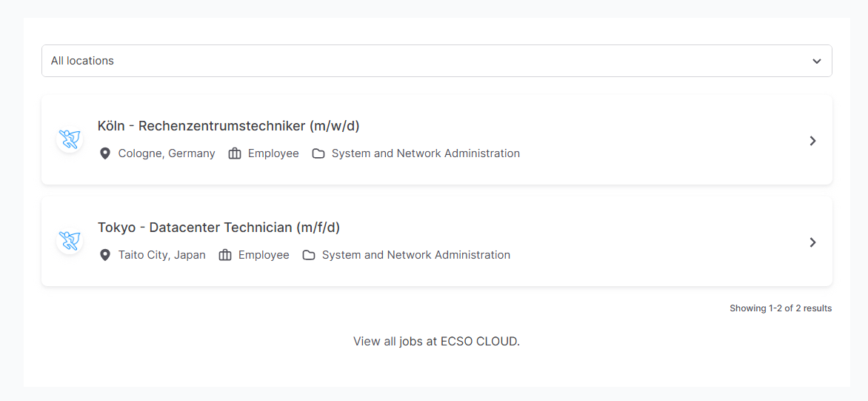This screenshot has height=401, width=868.
Task: Click folder icon on Tokyo job listing
Action: pyautogui.click(x=309, y=255)
